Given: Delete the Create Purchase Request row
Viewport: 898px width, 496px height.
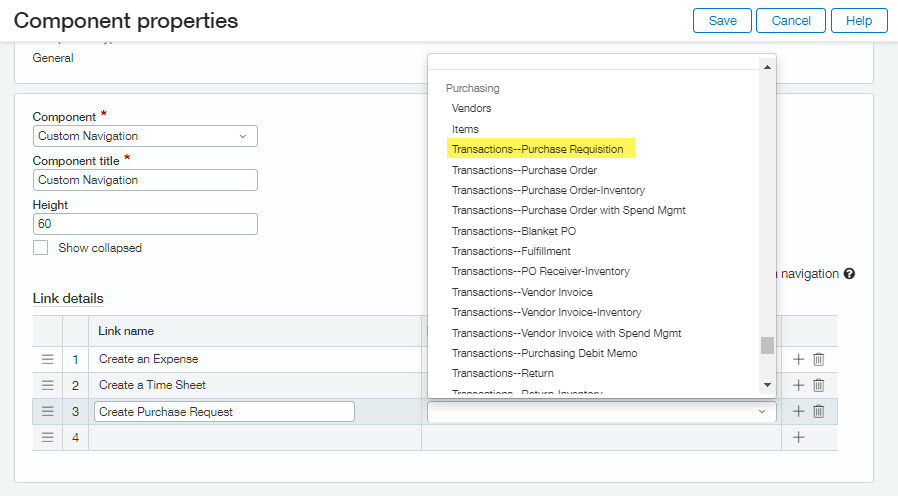Looking at the screenshot, I should click(818, 411).
